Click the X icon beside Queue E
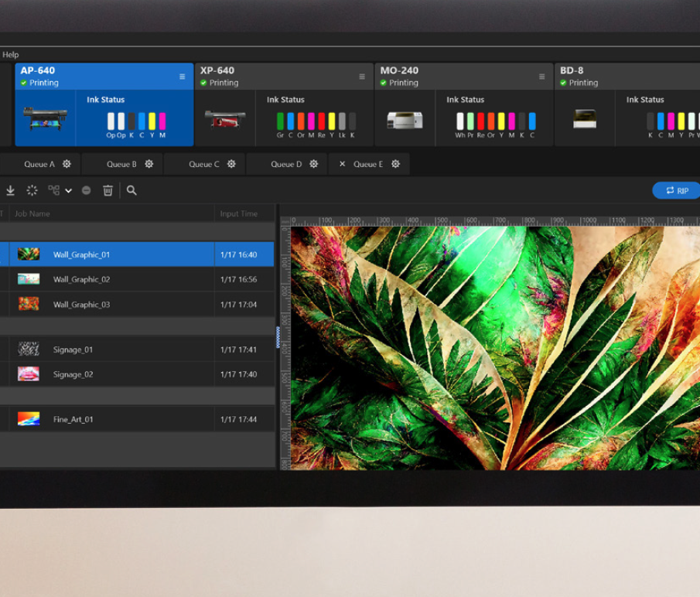The height and width of the screenshot is (597, 700). click(x=343, y=164)
